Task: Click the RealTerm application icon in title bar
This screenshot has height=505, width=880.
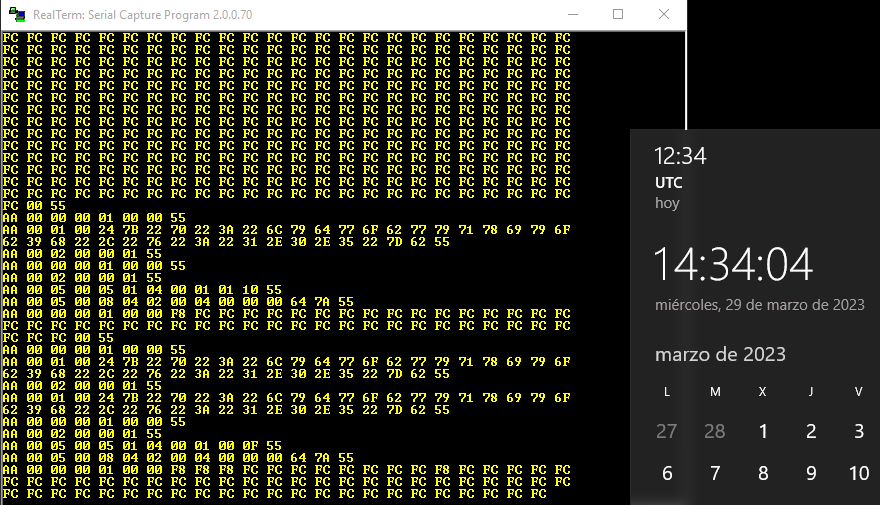Action: click(x=17, y=15)
